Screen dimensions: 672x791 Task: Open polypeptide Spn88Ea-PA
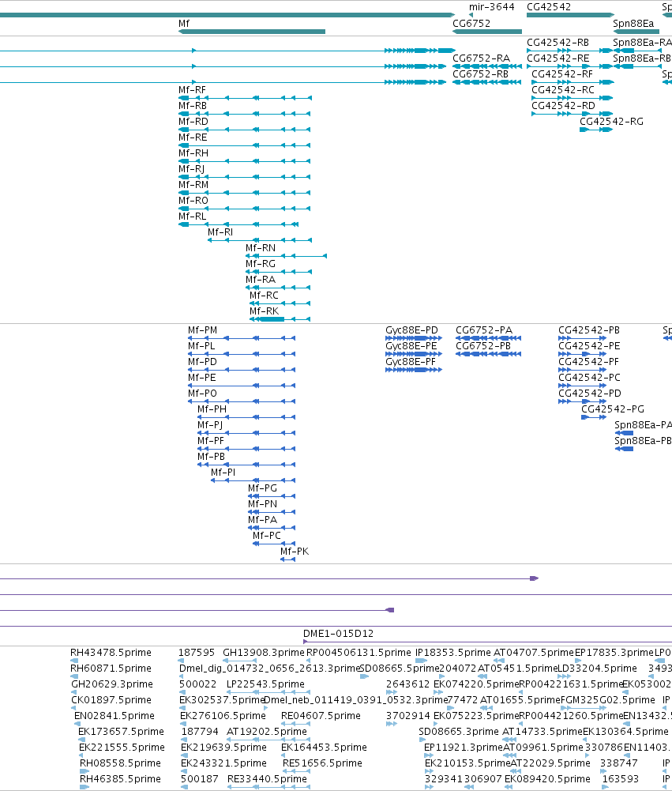[644, 425]
